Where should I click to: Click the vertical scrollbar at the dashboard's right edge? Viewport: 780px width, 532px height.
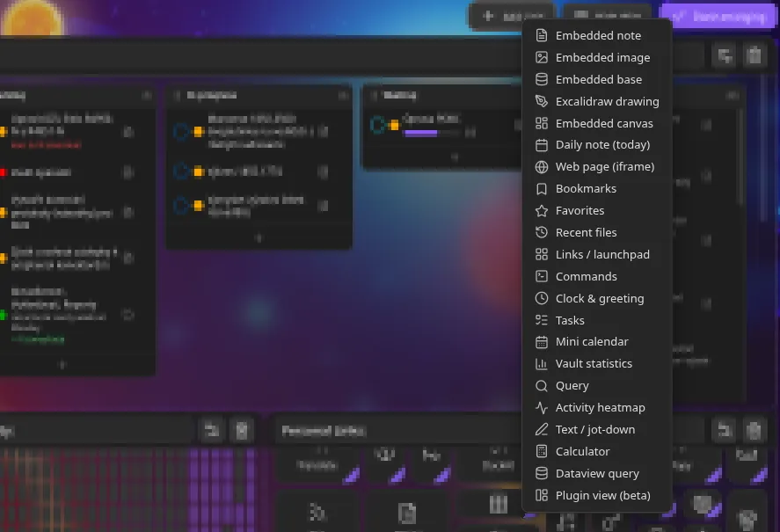[764, 149]
